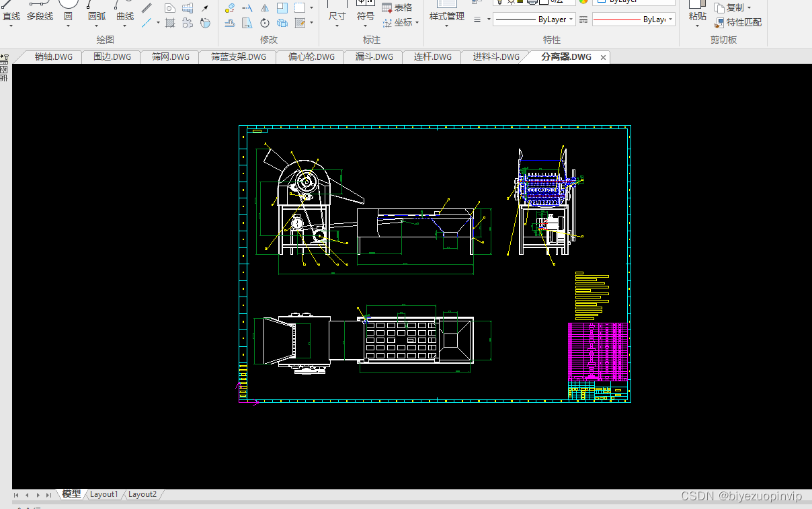Click the yellow technical notes text block
The width and height of the screenshot is (812, 509).
pyautogui.click(x=592, y=295)
